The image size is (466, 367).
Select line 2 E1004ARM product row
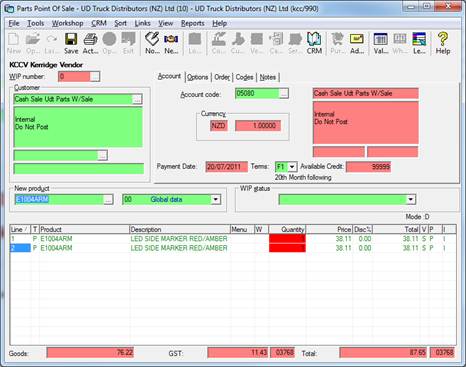click(x=233, y=248)
